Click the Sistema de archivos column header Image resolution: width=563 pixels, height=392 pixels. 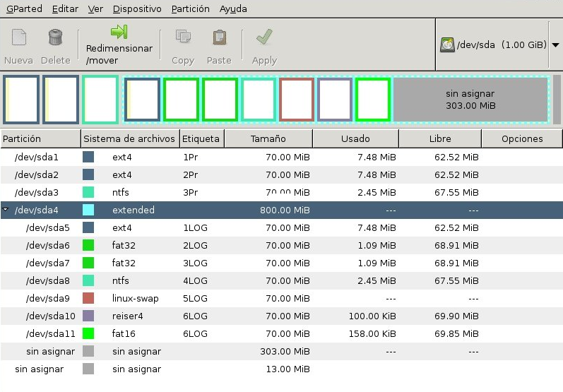(x=130, y=139)
